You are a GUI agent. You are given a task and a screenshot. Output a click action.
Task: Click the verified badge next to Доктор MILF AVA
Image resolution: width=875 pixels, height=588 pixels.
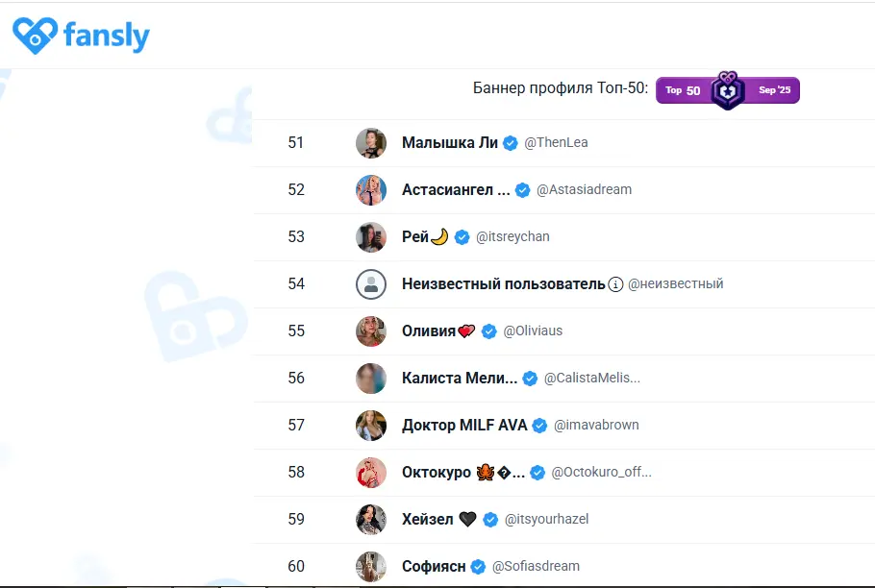pyautogui.click(x=538, y=425)
